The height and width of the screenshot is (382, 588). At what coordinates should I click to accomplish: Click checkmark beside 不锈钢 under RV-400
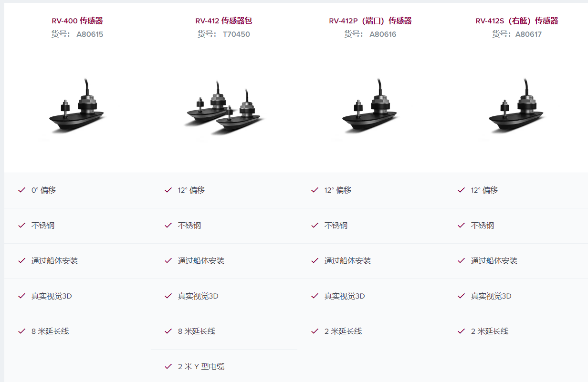21,225
